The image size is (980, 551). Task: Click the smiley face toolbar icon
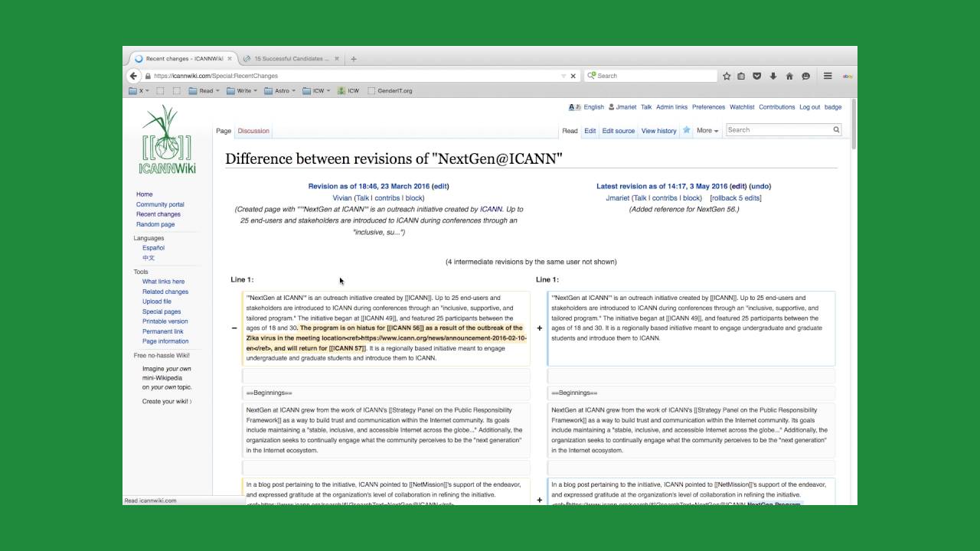pyautogui.click(x=805, y=76)
